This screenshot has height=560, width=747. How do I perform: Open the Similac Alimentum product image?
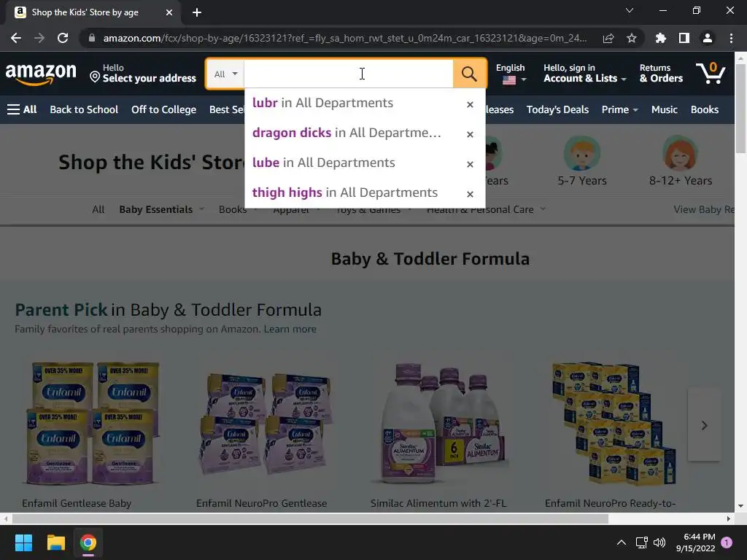439,423
